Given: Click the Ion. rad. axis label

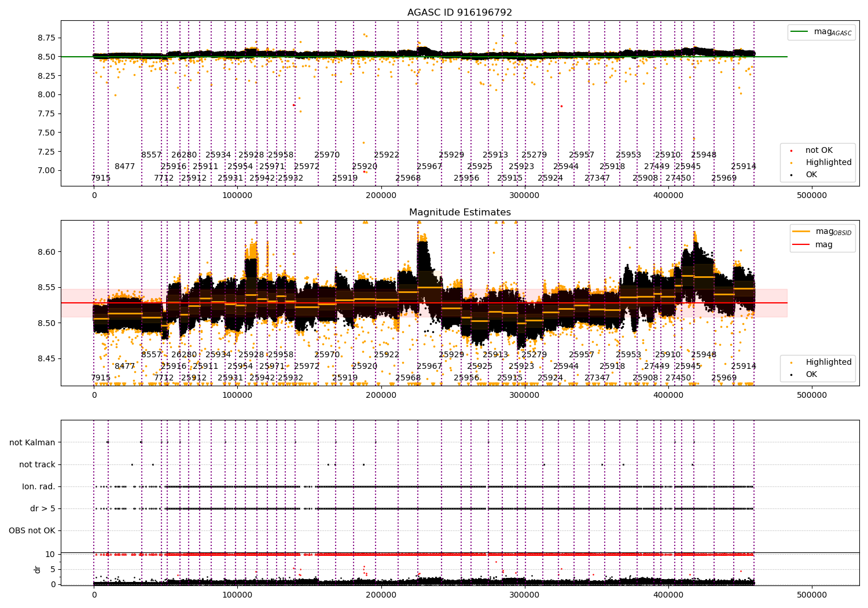Looking at the screenshot, I should (39, 486).
